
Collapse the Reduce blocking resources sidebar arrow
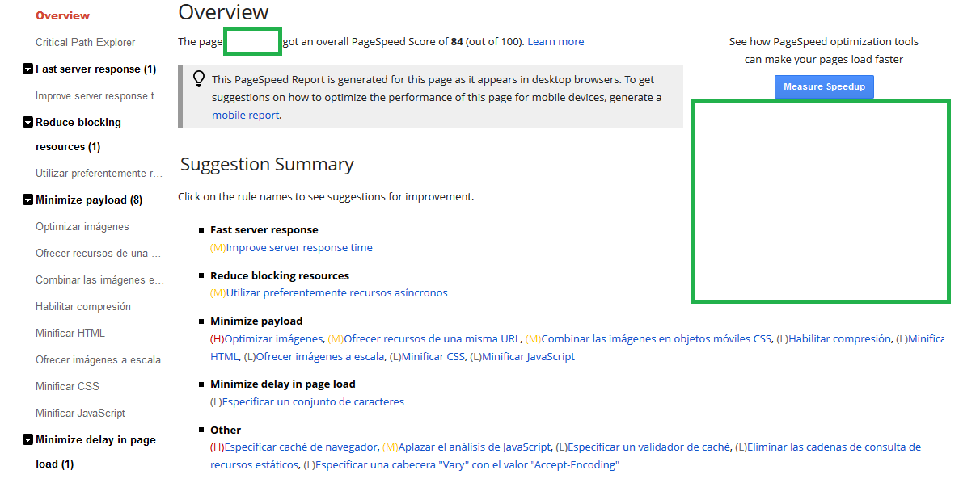[27, 123]
